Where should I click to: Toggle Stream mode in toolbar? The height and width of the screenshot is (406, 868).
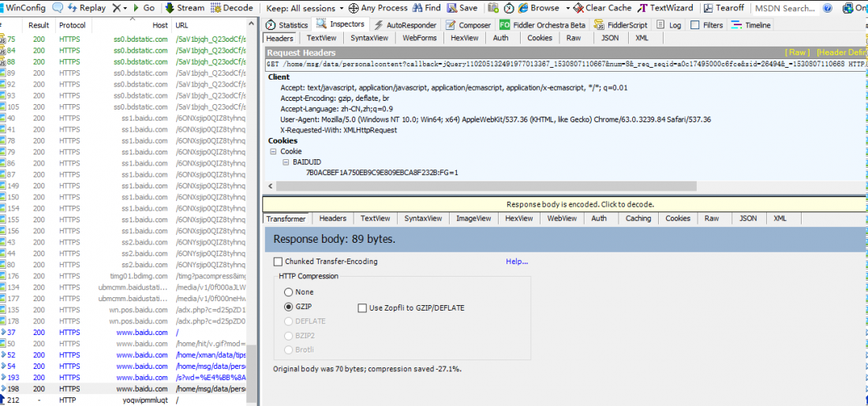tap(185, 8)
